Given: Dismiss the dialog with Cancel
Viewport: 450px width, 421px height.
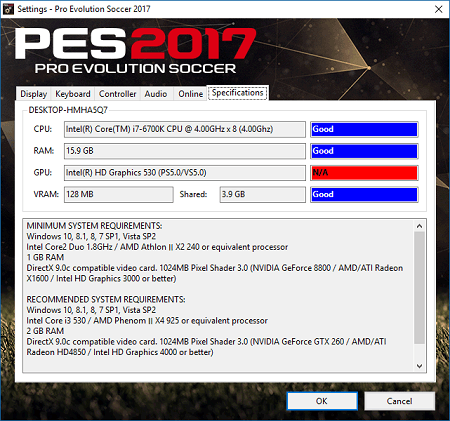Looking at the screenshot, I should pos(399,401).
